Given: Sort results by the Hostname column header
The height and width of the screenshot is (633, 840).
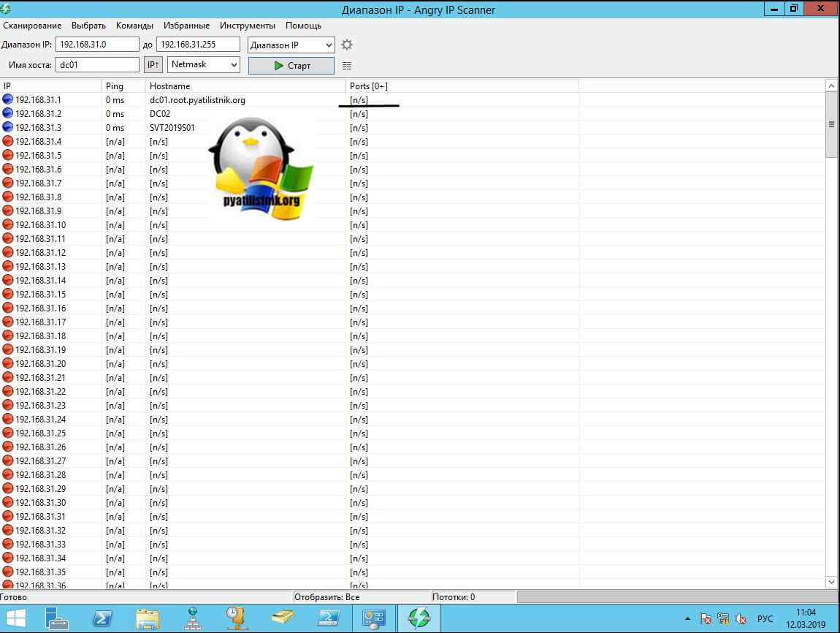Looking at the screenshot, I should tap(169, 86).
